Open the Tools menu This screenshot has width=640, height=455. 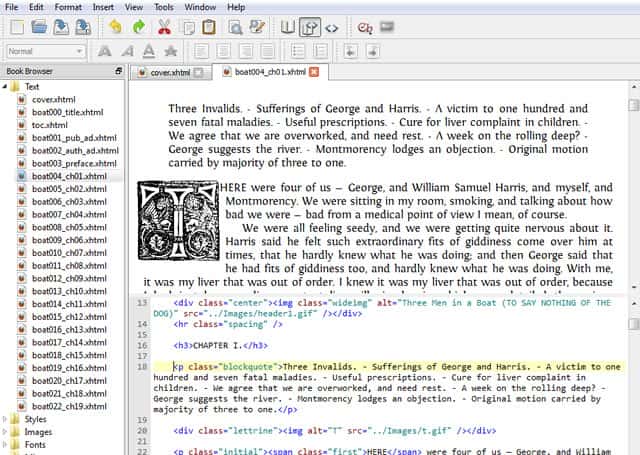pyautogui.click(x=164, y=7)
